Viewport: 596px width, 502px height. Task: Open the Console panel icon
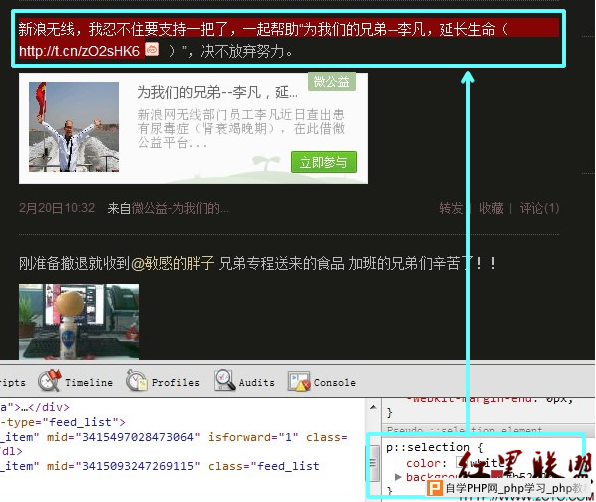pos(299,381)
